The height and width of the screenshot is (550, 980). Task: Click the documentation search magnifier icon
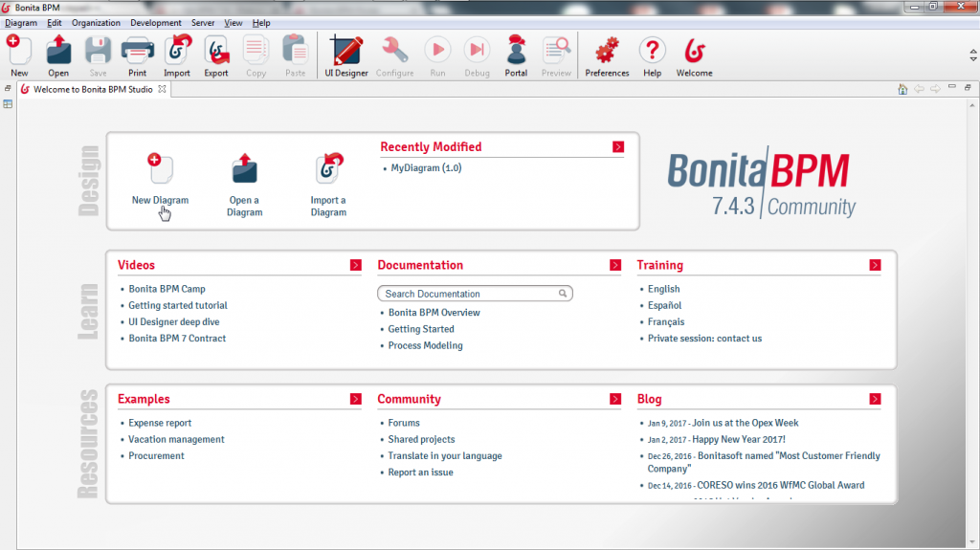tap(563, 293)
